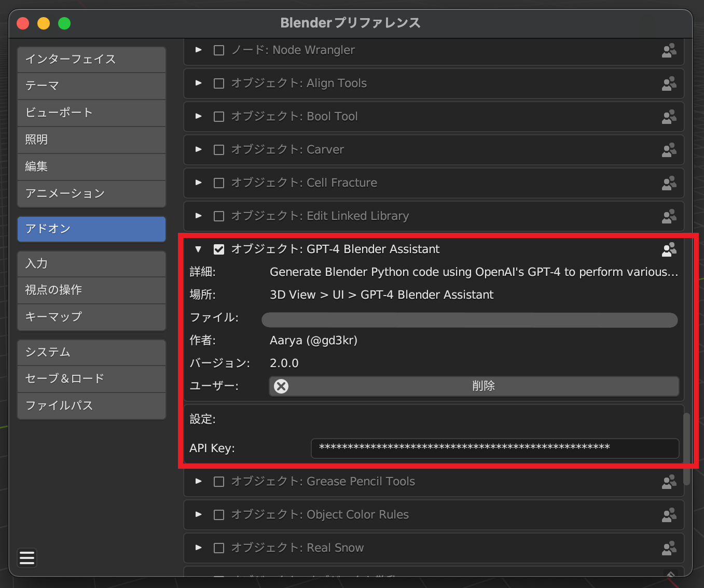The width and height of the screenshot is (704, 588).
Task: Click the description text starting 'Generate Blender Python code'
Action: tap(474, 272)
